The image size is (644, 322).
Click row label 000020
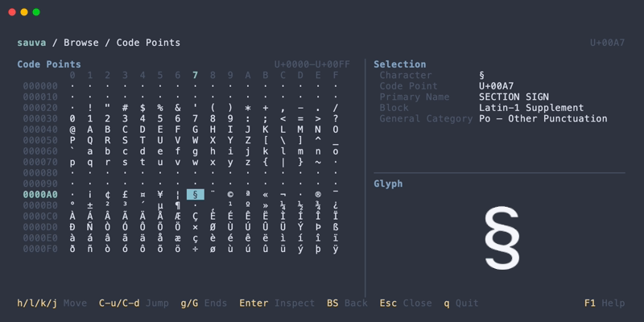[x=40, y=108]
